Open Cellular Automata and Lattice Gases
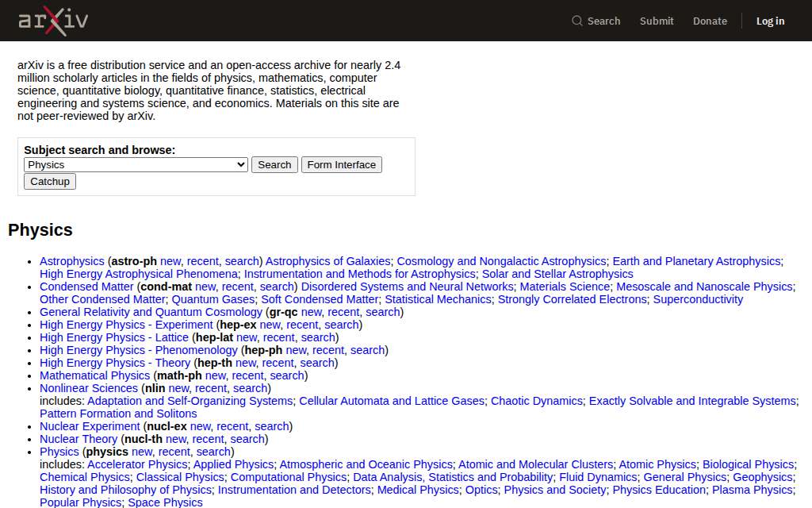The image size is (812, 508). (392, 401)
